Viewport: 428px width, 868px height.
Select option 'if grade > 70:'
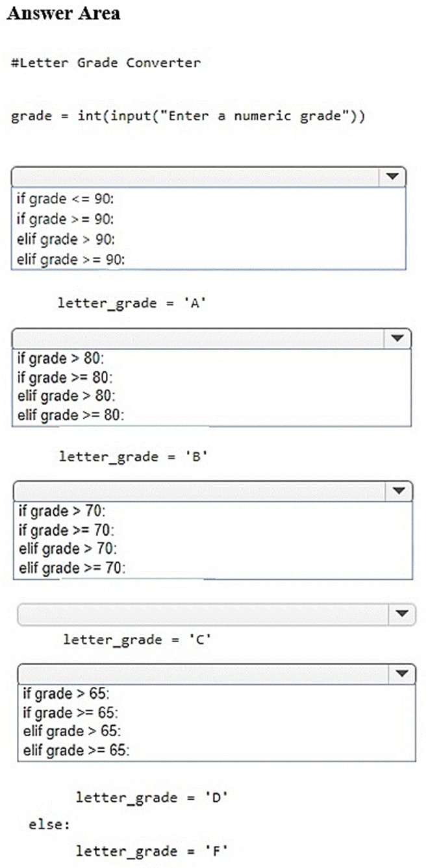62,511
